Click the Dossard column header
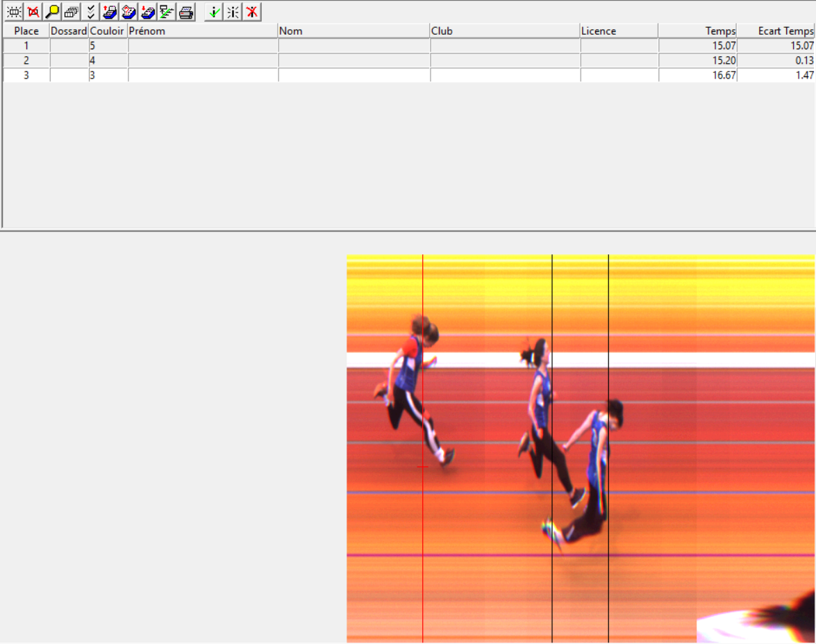The width and height of the screenshot is (816, 644). tap(69, 31)
